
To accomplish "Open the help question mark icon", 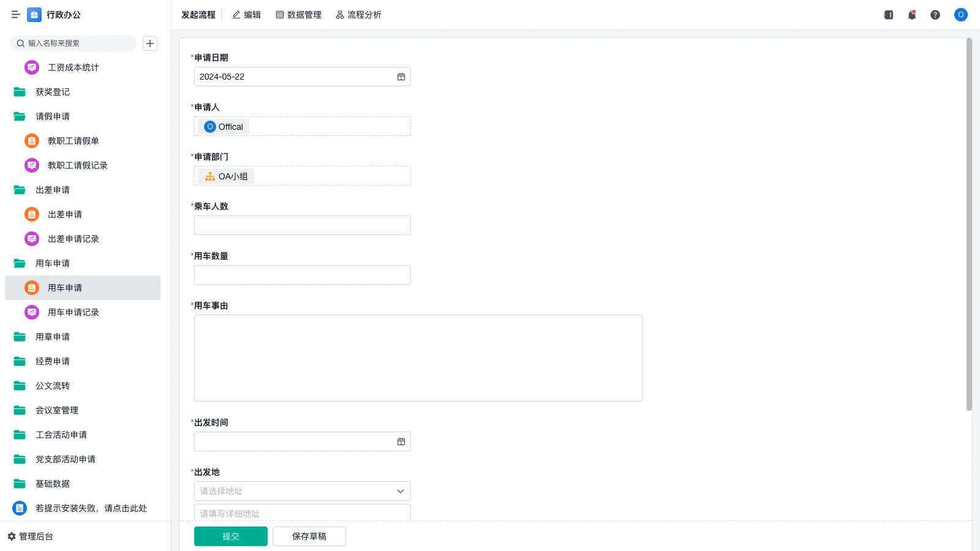I will [x=935, y=15].
